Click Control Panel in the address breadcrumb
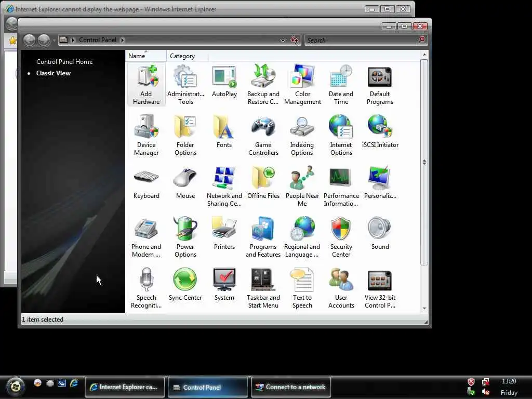The image size is (532, 399). [x=97, y=40]
